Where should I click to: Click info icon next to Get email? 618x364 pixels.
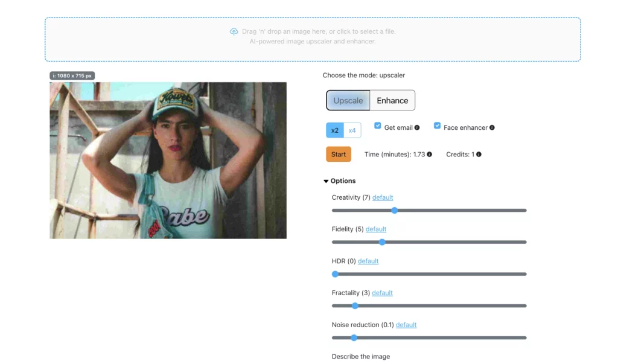coord(417,128)
